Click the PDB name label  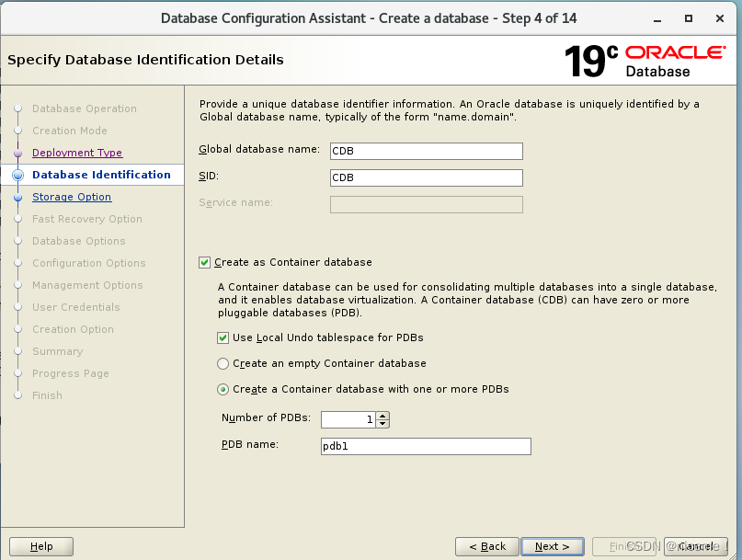(x=250, y=445)
